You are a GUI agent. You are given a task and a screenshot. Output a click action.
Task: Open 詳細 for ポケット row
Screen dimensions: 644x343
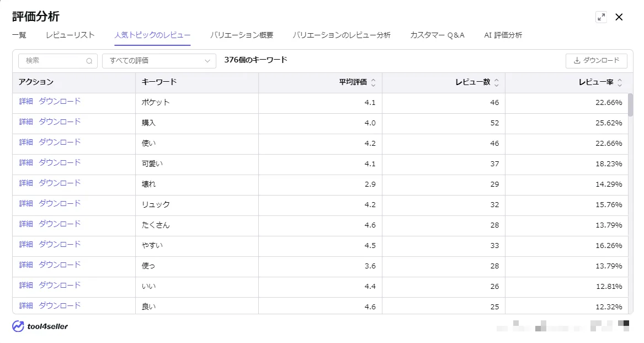point(26,101)
